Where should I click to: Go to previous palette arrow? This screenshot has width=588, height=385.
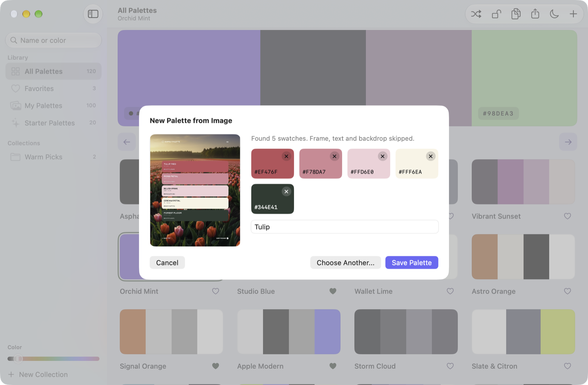tap(127, 142)
